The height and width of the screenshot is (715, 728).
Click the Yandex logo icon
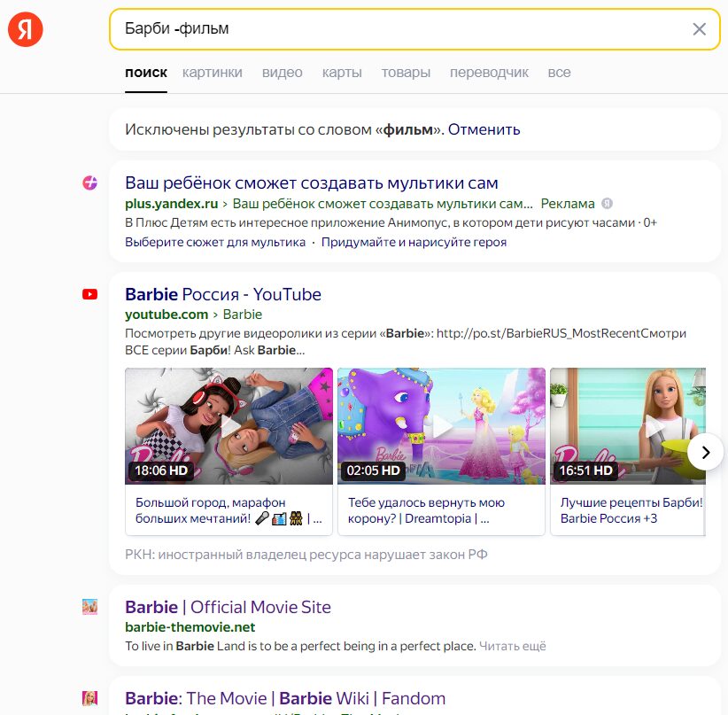[x=26, y=29]
